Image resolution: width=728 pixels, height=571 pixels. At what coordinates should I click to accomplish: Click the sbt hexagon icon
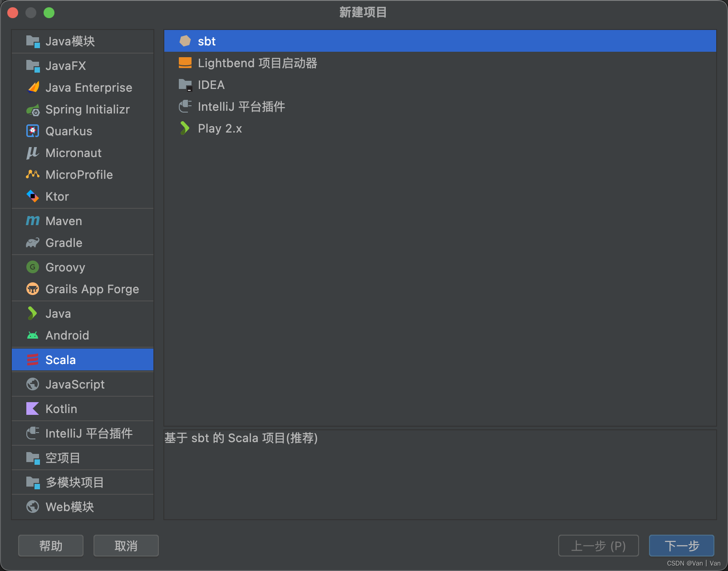pos(185,41)
